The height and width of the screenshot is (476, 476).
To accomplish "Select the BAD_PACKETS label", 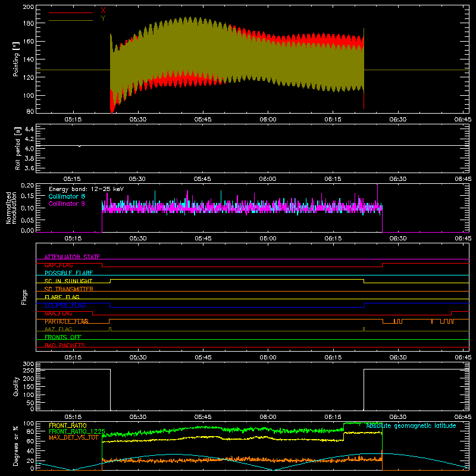I will pos(65,345).
